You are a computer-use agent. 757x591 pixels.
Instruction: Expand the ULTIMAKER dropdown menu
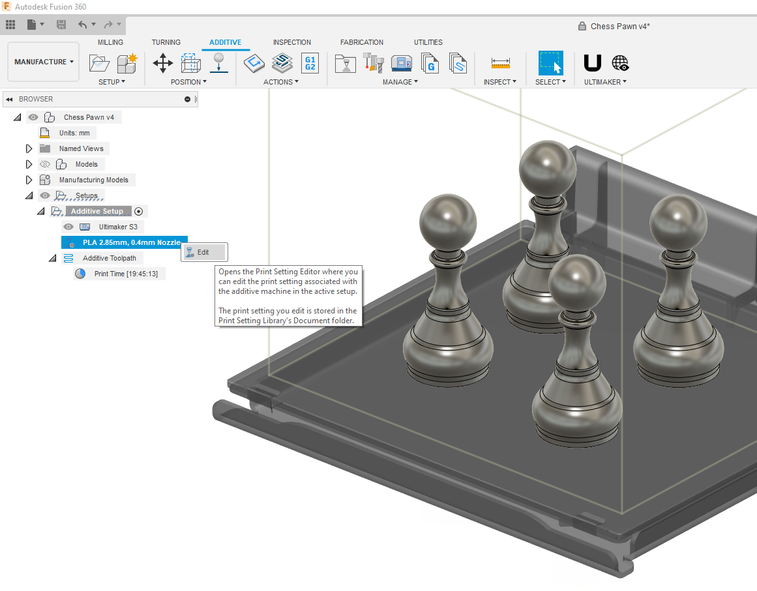tap(605, 82)
